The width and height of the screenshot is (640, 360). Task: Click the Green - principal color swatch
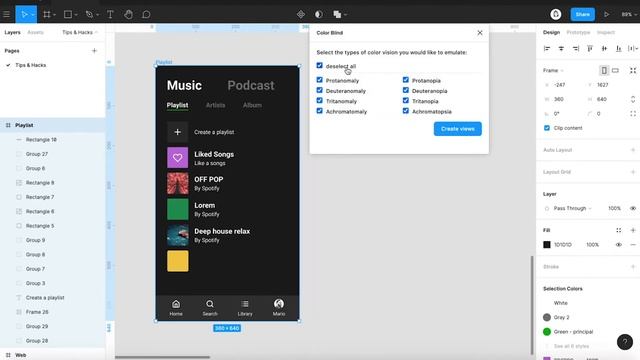pyautogui.click(x=547, y=331)
